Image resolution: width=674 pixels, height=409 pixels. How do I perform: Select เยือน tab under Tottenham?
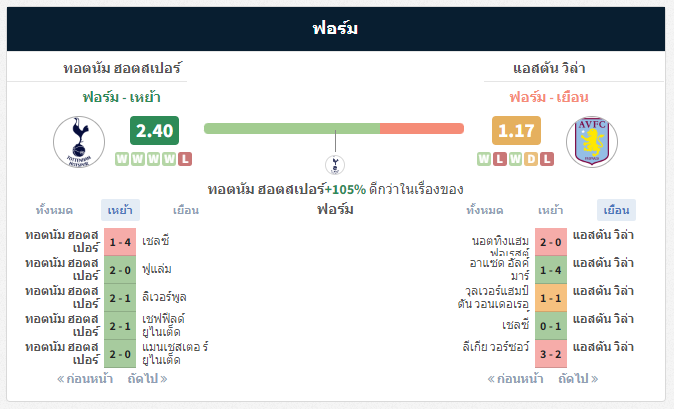[x=186, y=210]
